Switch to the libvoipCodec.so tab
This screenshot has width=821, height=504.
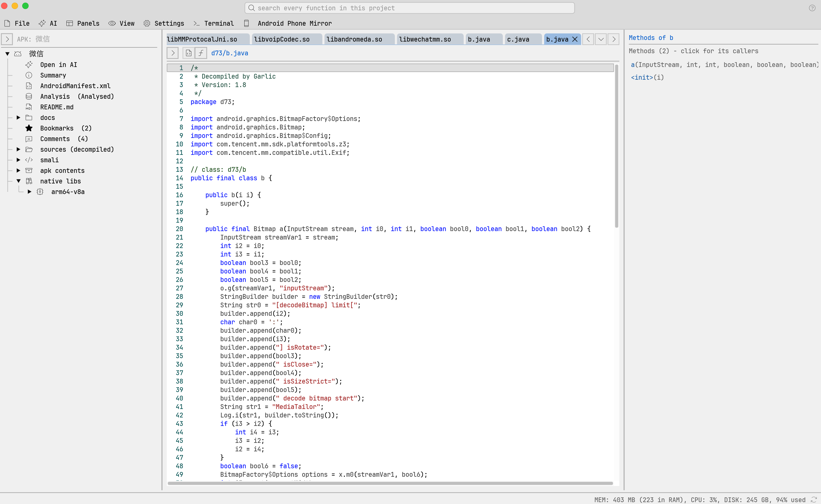coord(287,39)
